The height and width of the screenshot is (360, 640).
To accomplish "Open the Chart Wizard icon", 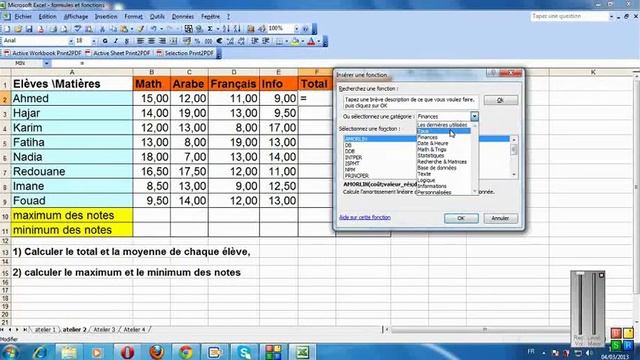I will pos(251,29).
